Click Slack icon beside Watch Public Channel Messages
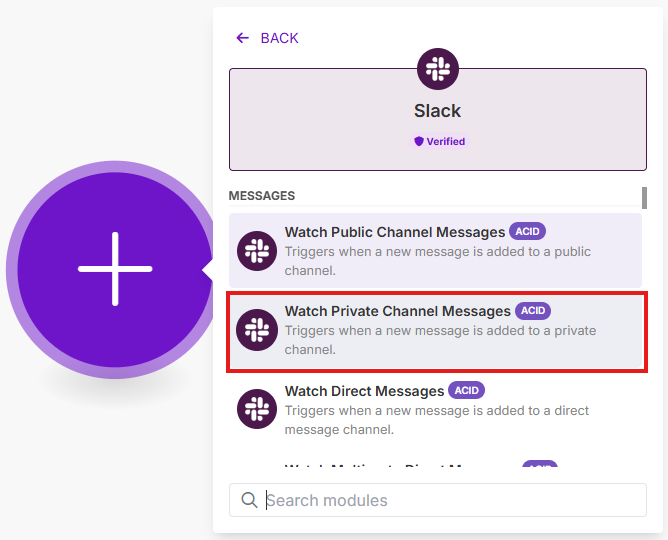Viewport: 668px width, 540px height. [257, 250]
